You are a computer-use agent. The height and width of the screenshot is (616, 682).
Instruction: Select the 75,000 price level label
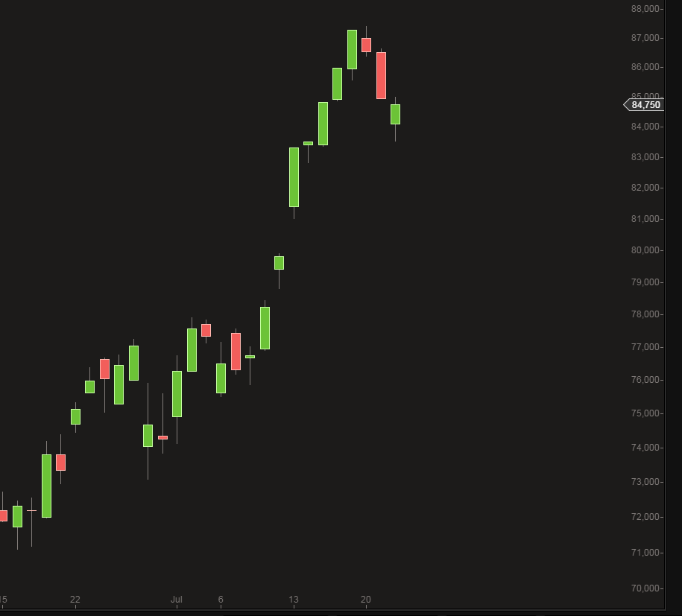pos(645,413)
